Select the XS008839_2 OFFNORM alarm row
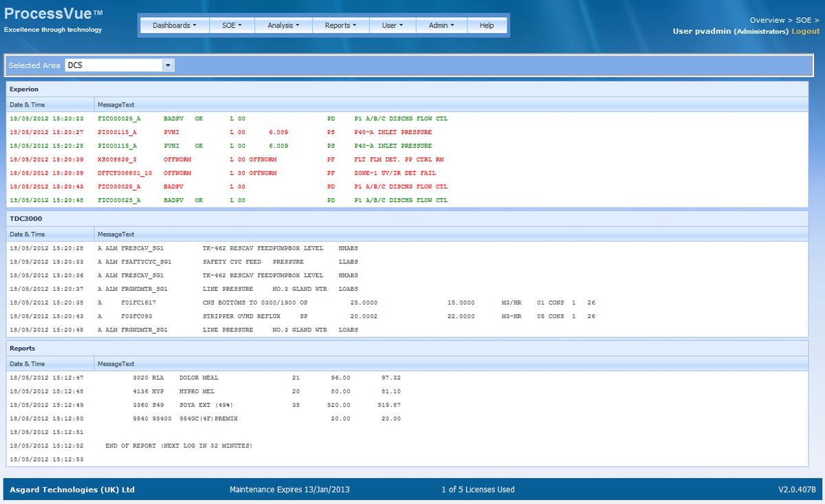The image size is (825, 504). (x=275, y=159)
